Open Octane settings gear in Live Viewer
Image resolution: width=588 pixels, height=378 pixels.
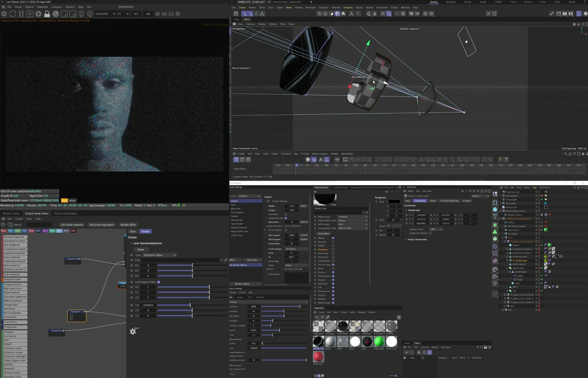(x=38, y=14)
